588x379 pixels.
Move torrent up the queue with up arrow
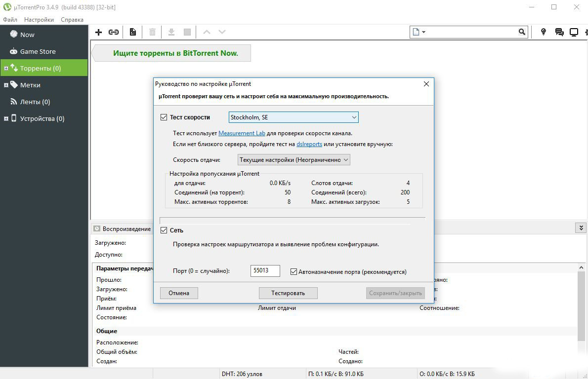[207, 32]
